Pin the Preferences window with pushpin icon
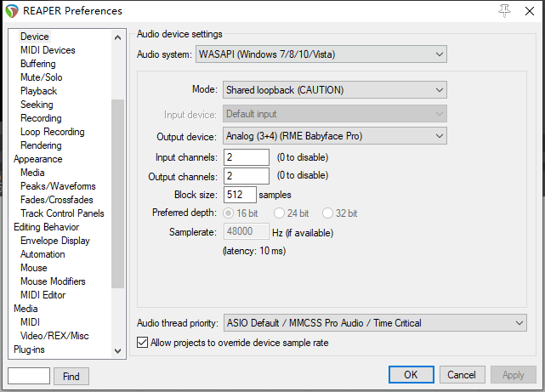The height and width of the screenshot is (392, 545). point(504,11)
